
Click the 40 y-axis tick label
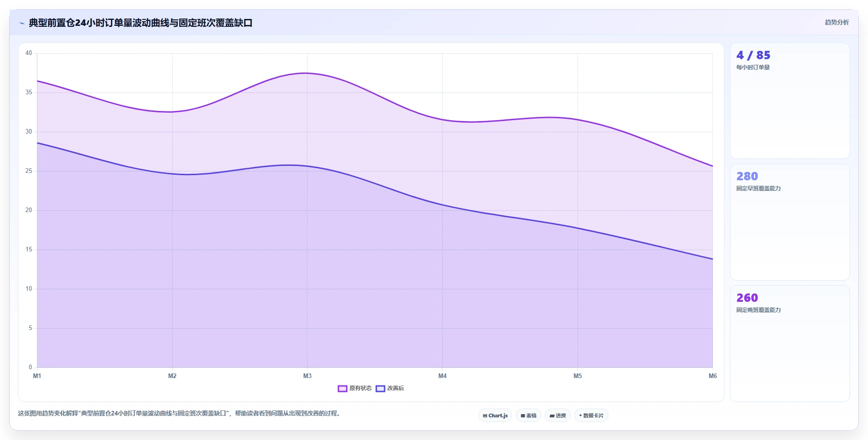pyautogui.click(x=29, y=53)
